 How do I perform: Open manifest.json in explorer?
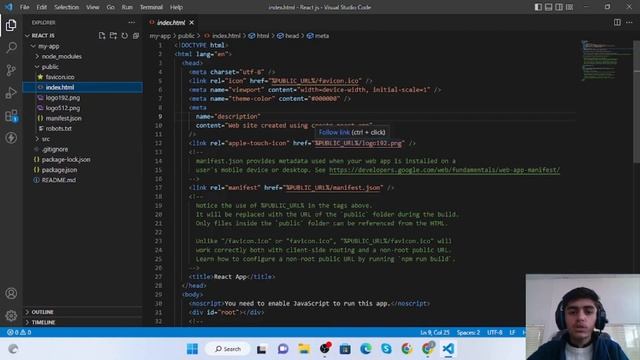pos(63,118)
